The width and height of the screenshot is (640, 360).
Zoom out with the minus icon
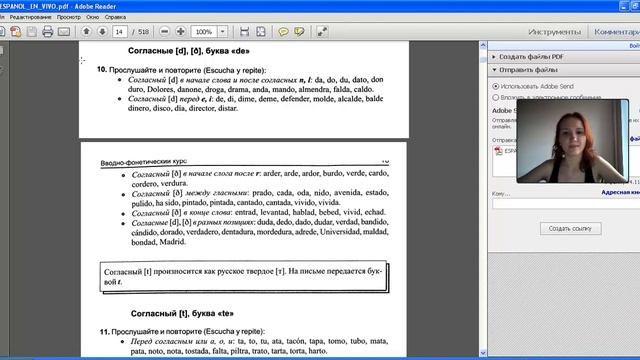point(164,31)
